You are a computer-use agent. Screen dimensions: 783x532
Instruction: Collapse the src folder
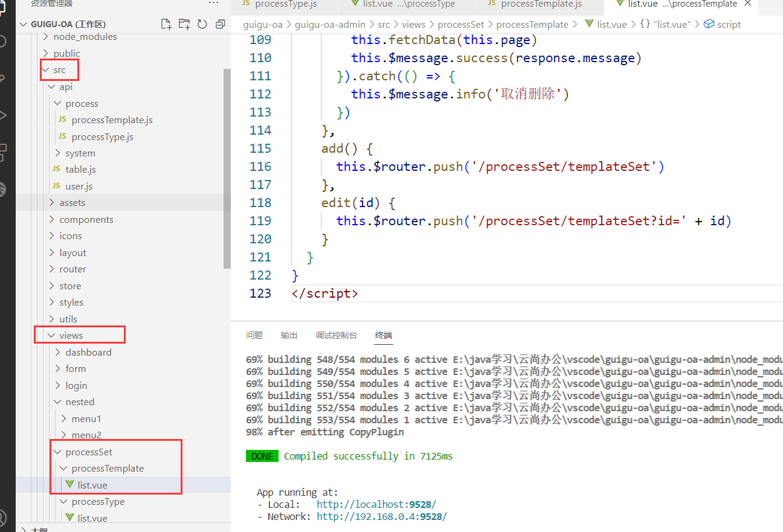pyautogui.click(x=46, y=70)
